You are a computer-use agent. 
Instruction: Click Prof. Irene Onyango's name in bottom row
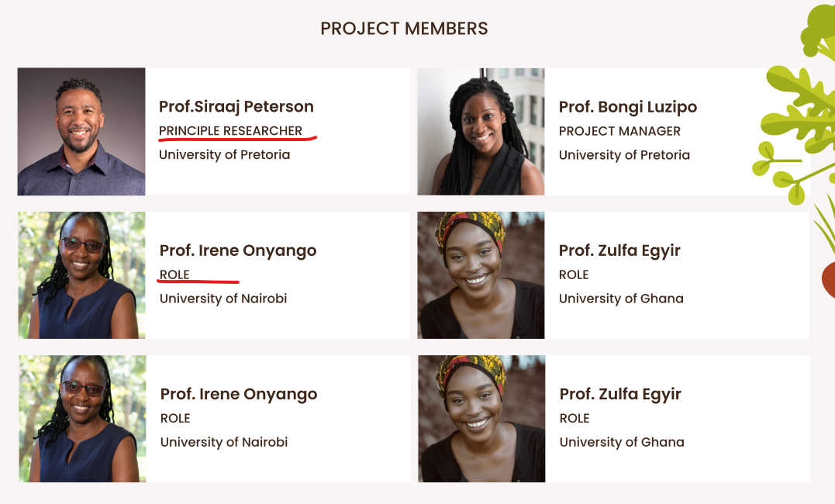coord(239,394)
